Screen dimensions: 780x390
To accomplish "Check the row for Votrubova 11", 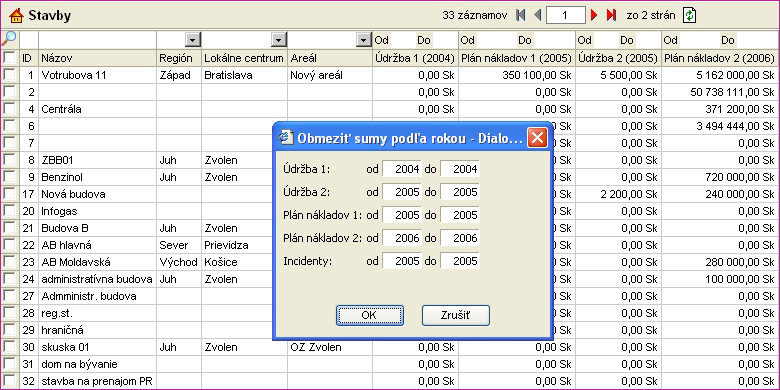I will 9,75.
